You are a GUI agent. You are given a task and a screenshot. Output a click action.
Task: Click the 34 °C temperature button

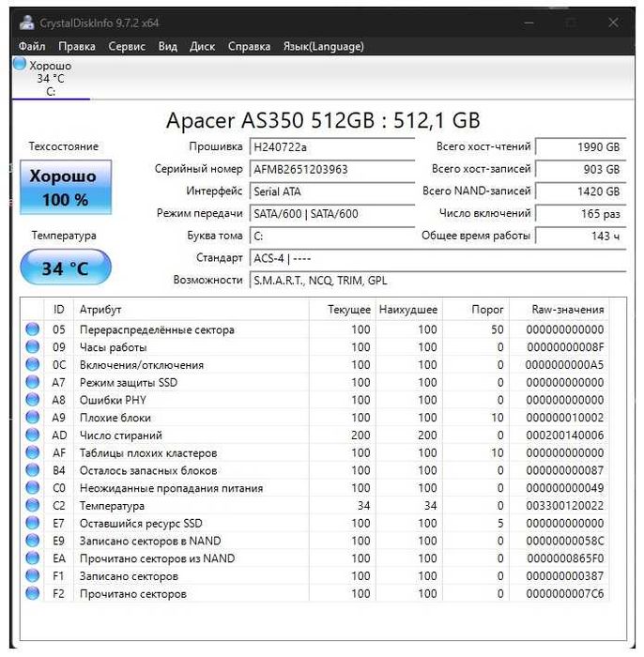66,267
